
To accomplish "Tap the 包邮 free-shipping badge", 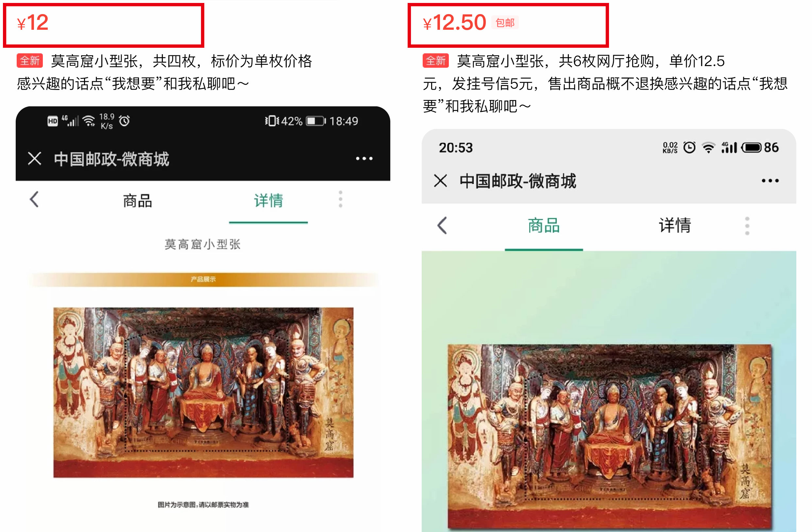I will coord(505,23).
